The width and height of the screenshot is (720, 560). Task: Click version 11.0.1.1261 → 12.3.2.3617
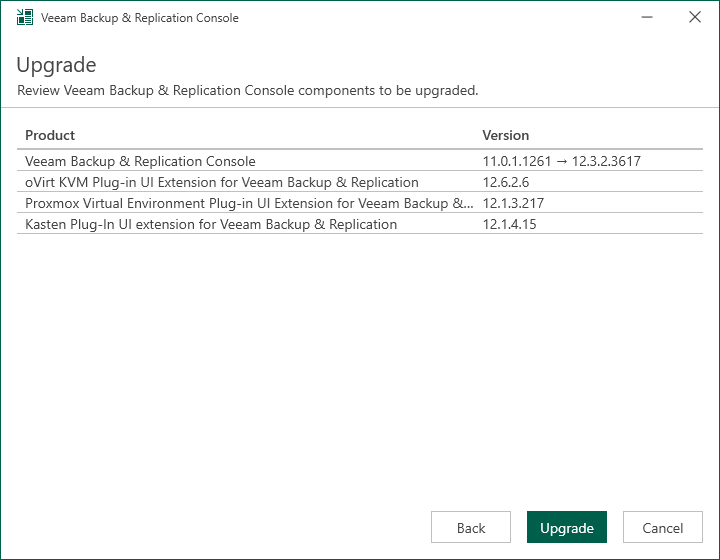[x=562, y=161]
